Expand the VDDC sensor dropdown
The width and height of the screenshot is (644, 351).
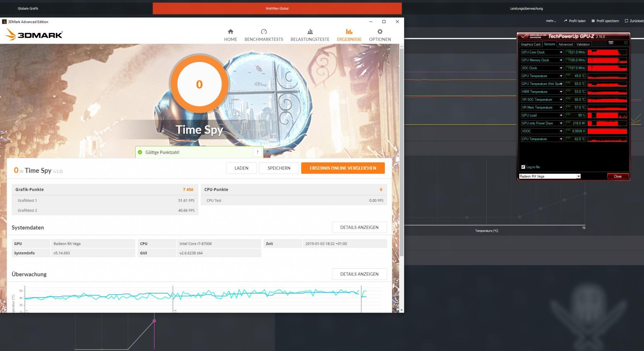[561, 131]
